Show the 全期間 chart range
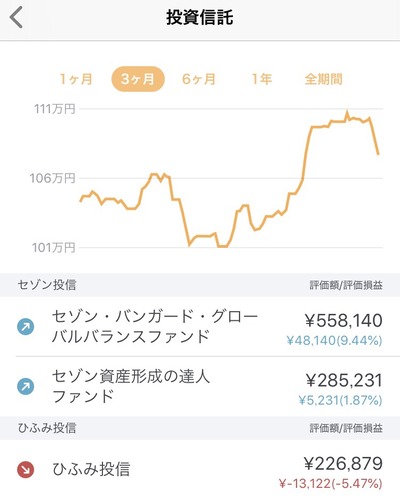The image size is (400, 498). click(323, 79)
